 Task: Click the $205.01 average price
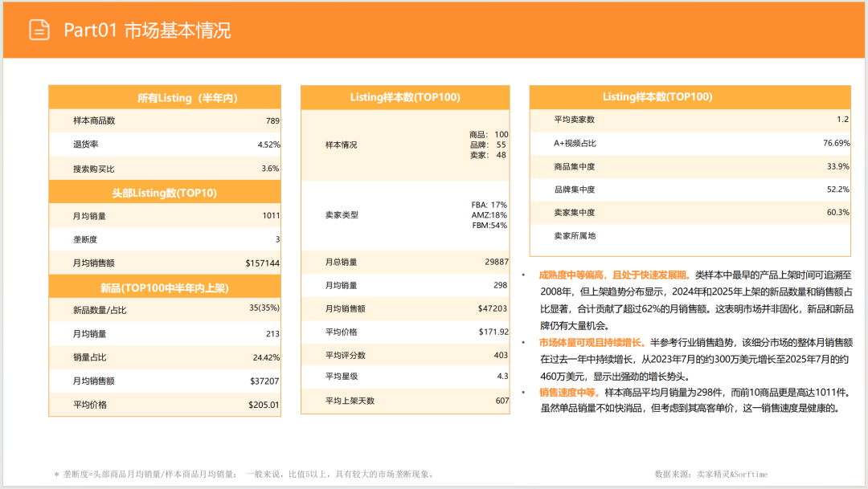pos(264,405)
